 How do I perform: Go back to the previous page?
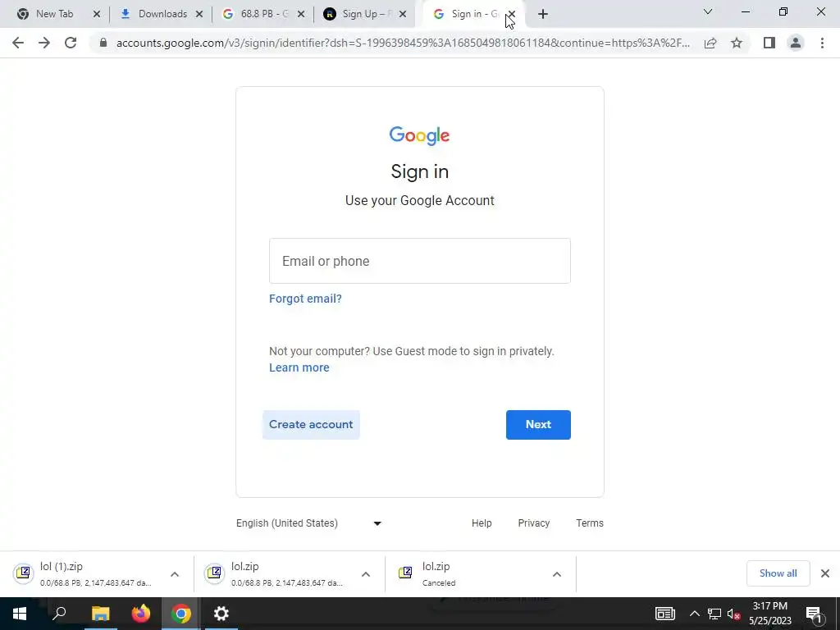[x=18, y=43]
